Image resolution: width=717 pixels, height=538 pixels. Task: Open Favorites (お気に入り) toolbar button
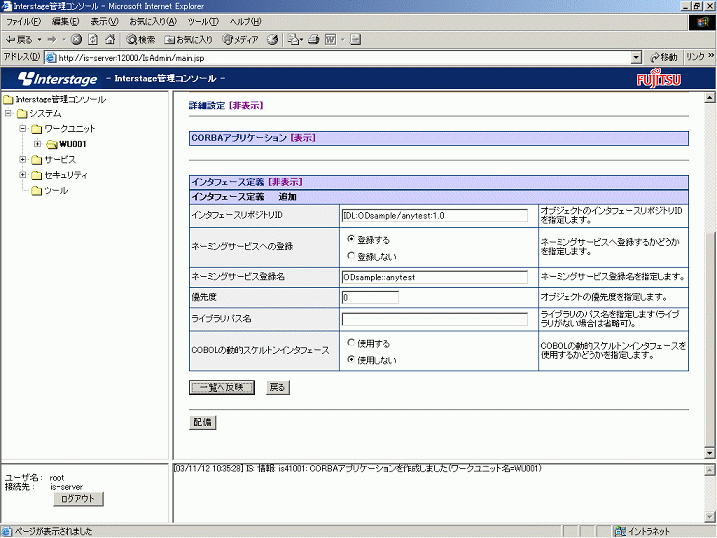(188, 40)
